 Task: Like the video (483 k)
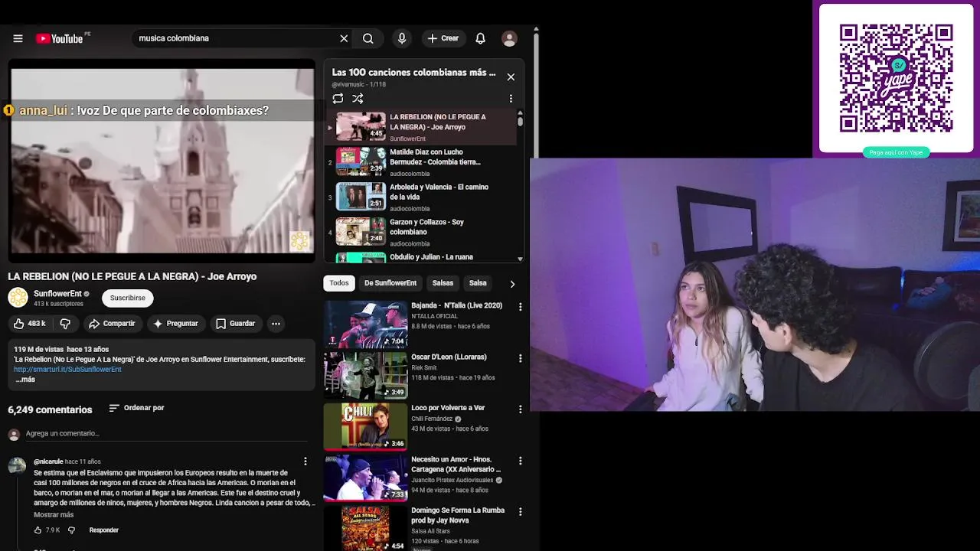click(x=30, y=324)
